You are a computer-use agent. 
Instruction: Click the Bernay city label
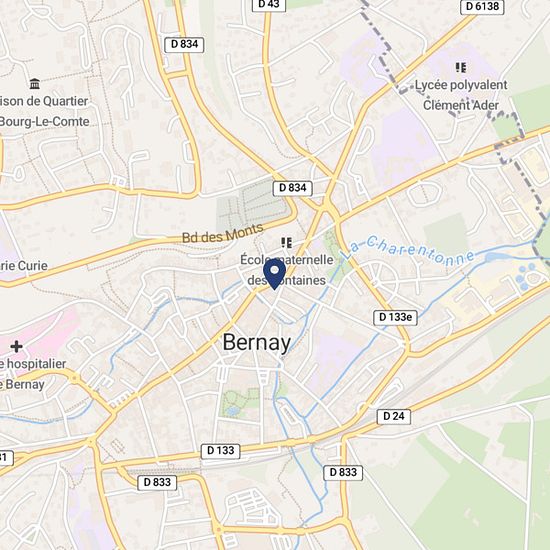[x=257, y=342]
